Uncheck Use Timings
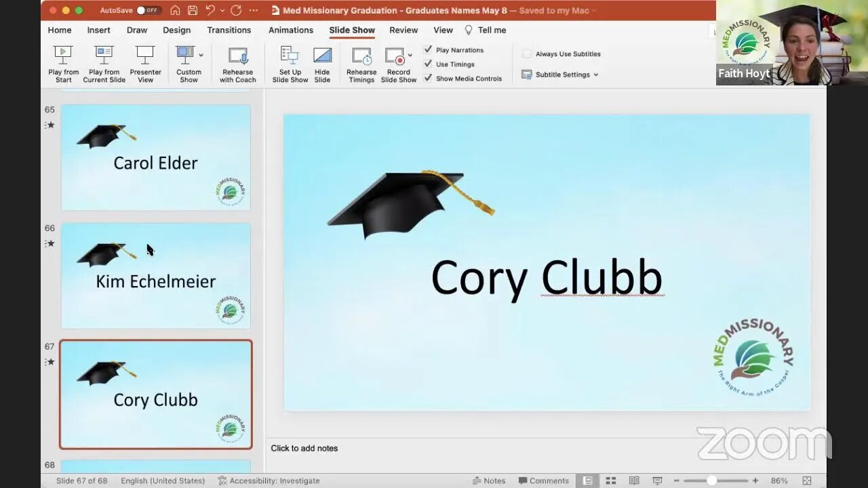Image resolution: width=868 pixels, height=488 pixels. [428, 64]
